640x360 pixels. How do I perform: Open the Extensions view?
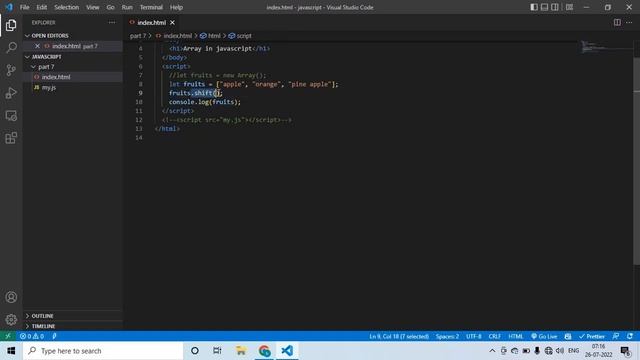click(11, 138)
